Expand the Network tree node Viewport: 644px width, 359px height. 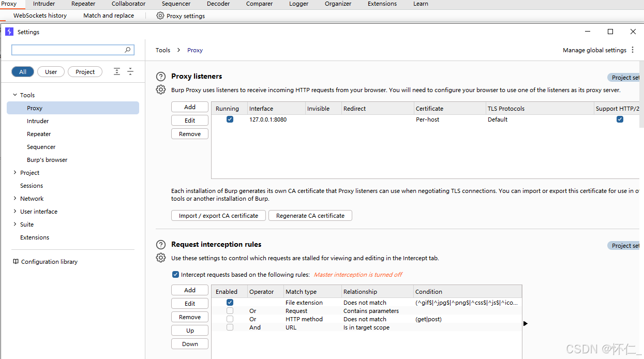14,199
